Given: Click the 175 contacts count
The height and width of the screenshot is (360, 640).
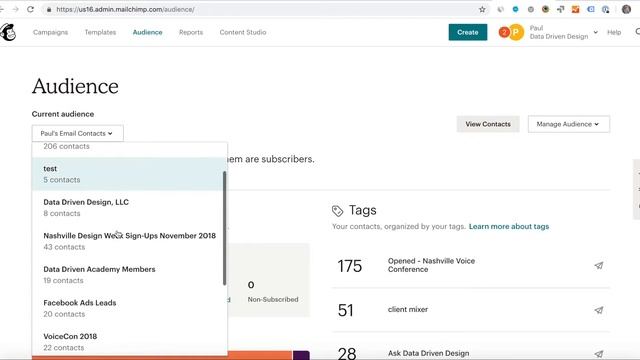Looking at the screenshot, I should click(349, 267).
